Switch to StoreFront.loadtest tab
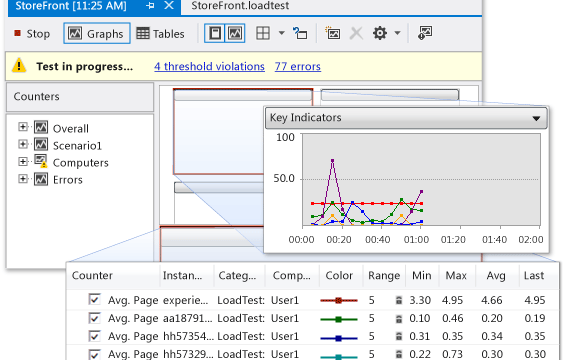The height and width of the screenshot is (360, 564). click(x=240, y=6)
